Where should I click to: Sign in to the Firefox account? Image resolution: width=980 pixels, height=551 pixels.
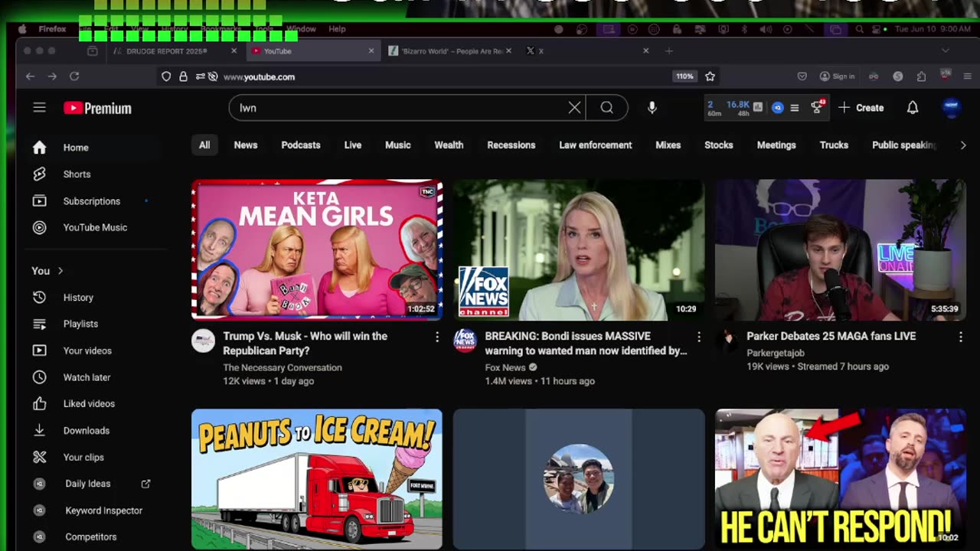click(x=837, y=77)
